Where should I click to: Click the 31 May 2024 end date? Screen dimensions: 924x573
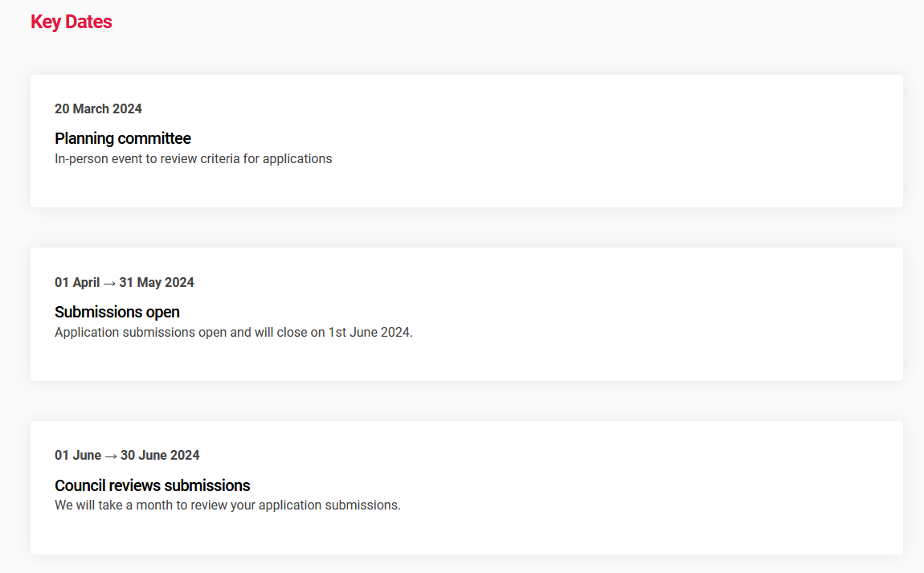(x=156, y=282)
